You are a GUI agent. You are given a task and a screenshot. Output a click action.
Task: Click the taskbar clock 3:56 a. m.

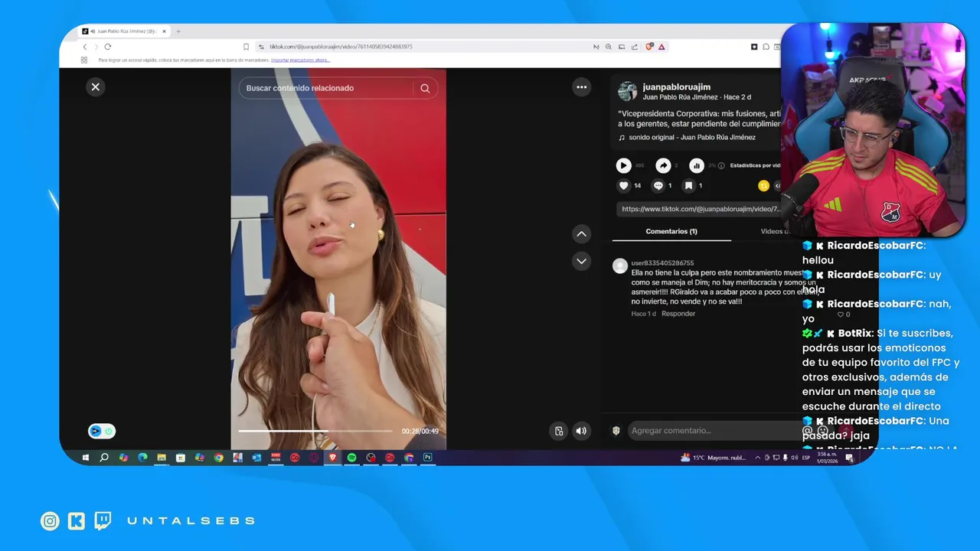click(827, 458)
